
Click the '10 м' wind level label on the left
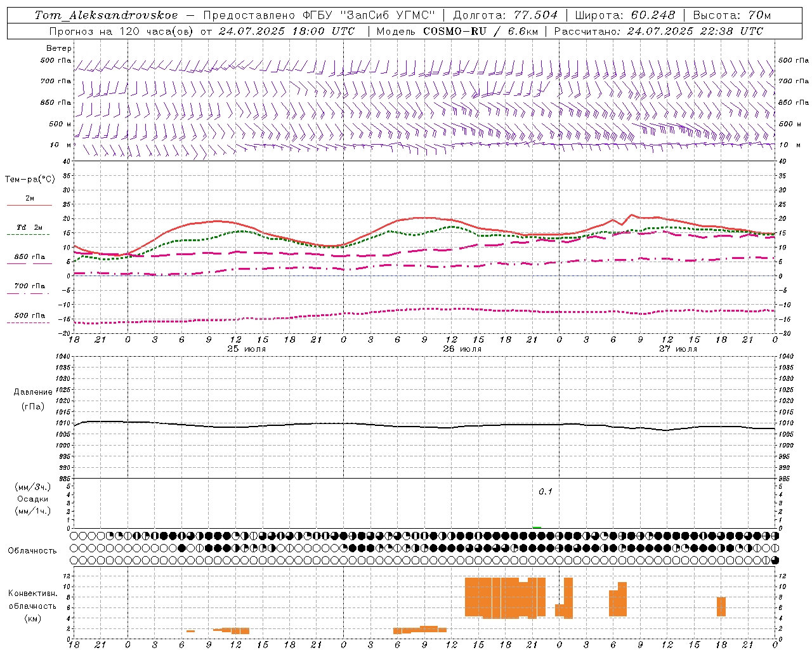(x=60, y=145)
